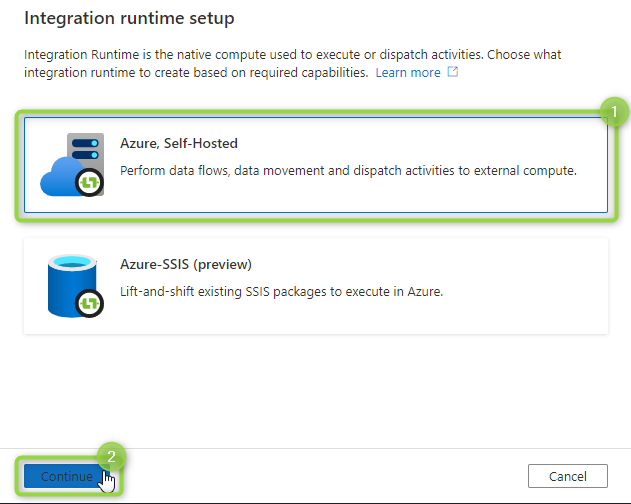The image size is (631, 504).
Task: Click the green step 1 marker badge
Action: (x=614, y=112)
